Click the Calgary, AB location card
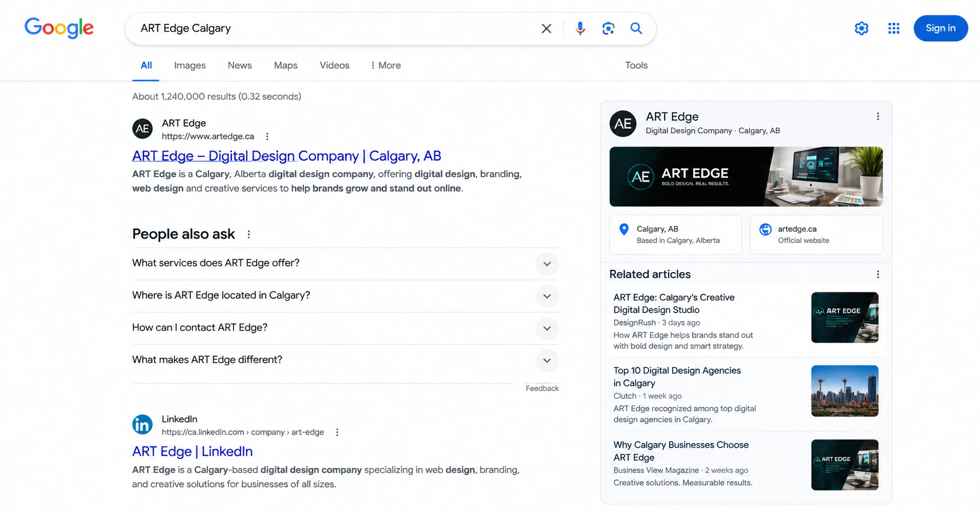Screen dimensions: 980x518 pos(675,234)
